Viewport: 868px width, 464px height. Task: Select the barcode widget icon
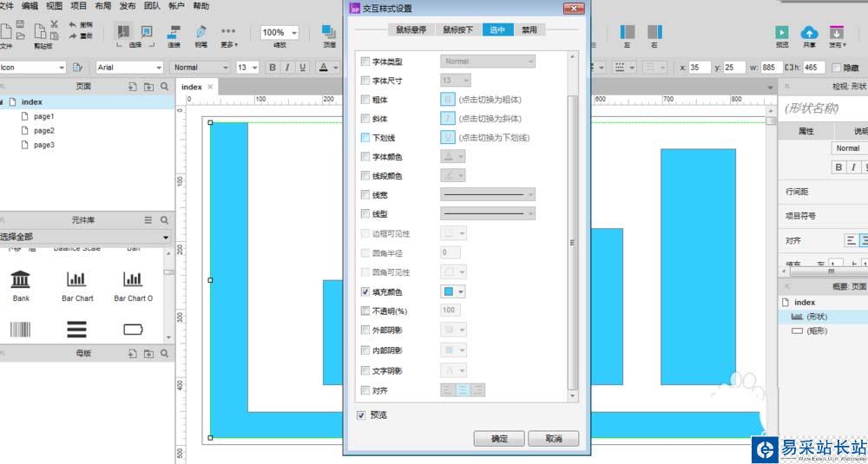(x=21, y=330)
